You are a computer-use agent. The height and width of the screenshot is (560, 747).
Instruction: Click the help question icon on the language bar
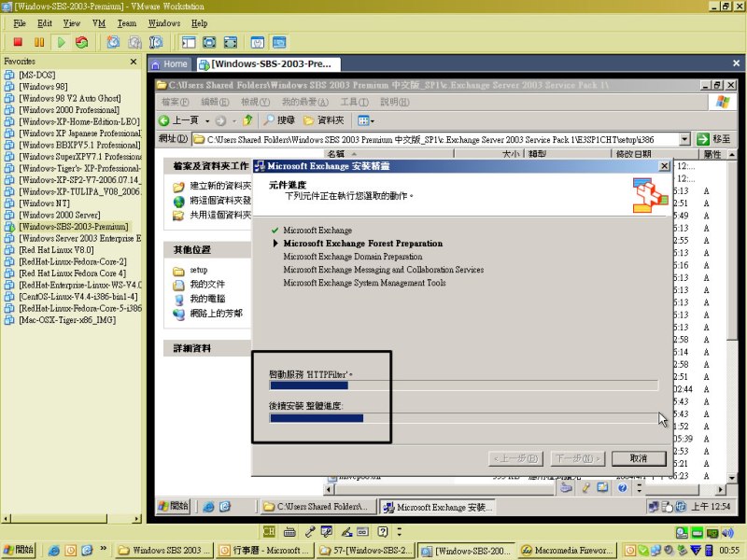click(383, 531)
